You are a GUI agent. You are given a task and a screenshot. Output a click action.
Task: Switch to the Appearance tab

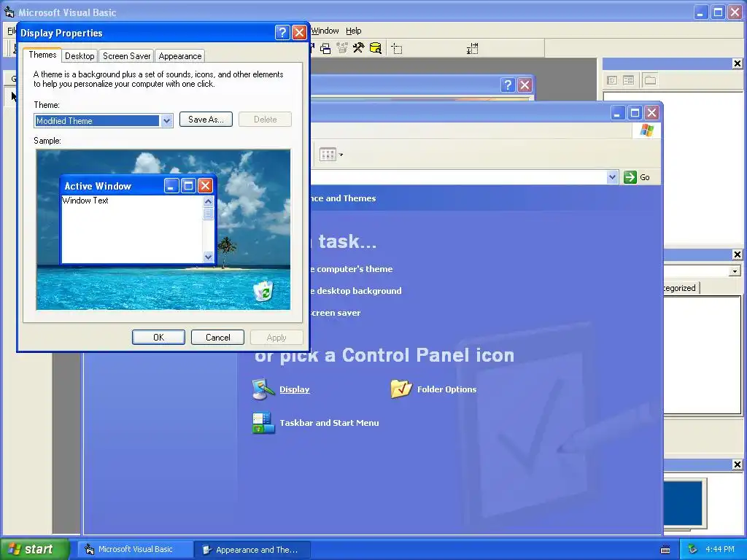coord(180,55)
